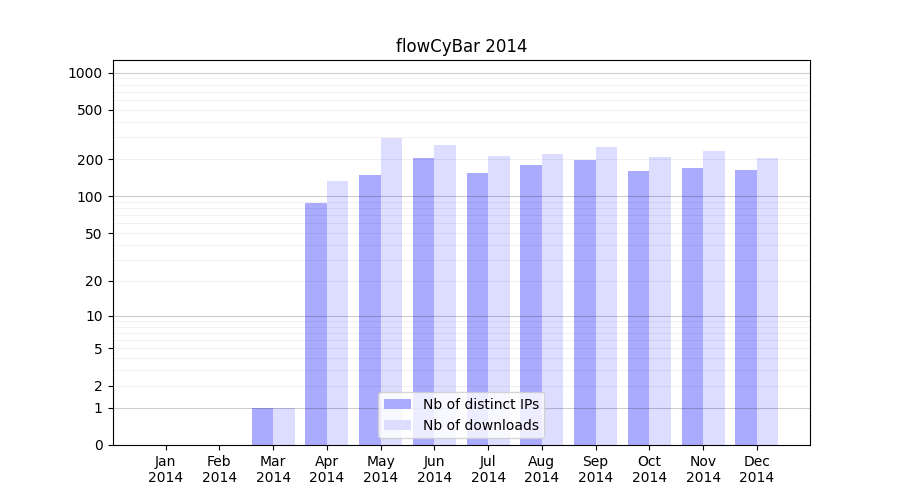Screen dimensions: 900x500
Task: Select the Dec 2014 x-axis label
Action: pyautogui.click(x=757, y=469)
